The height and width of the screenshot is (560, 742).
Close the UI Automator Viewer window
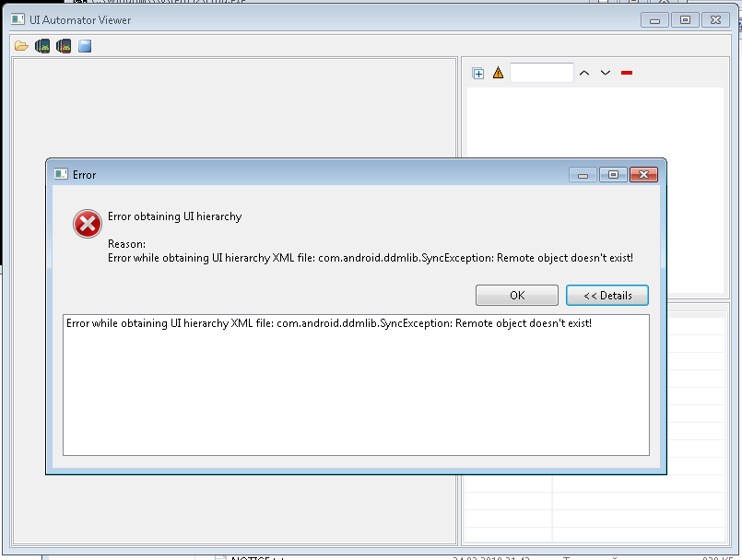click(x=715, y=20)
